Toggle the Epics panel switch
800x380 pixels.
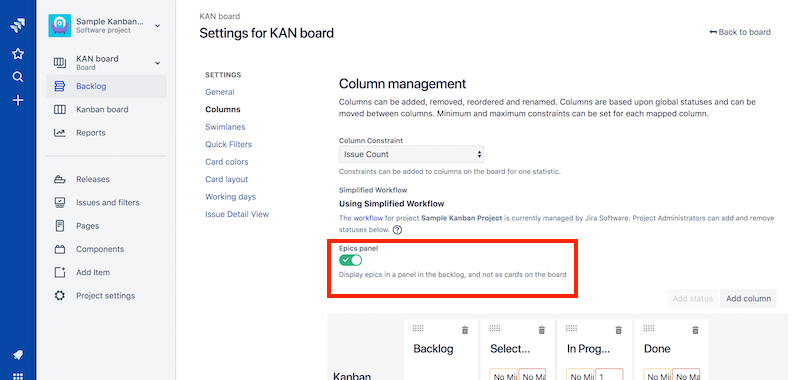(x=351, y=260)
